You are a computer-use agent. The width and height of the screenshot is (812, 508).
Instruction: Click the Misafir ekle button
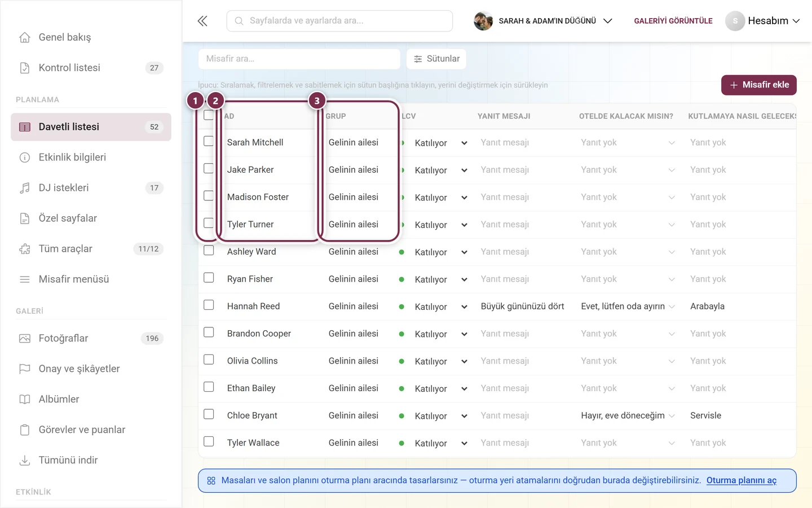pyautogui.click(x=759, y=85)
